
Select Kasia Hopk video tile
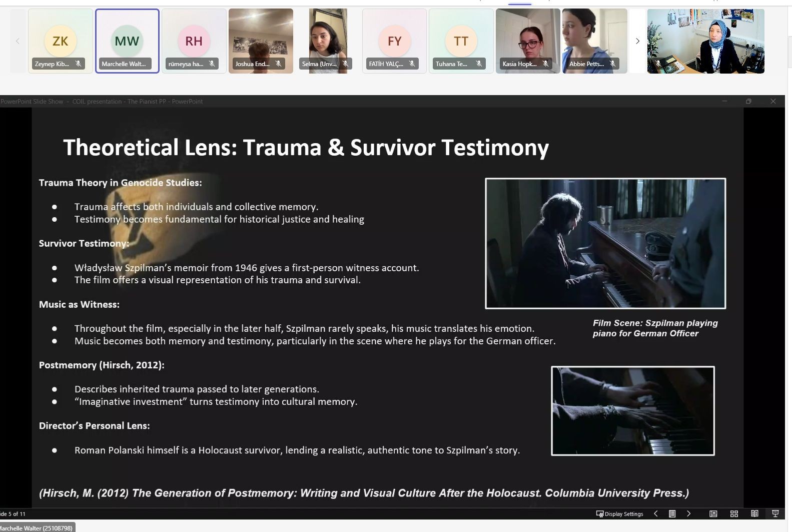click(x=528, y=41)
